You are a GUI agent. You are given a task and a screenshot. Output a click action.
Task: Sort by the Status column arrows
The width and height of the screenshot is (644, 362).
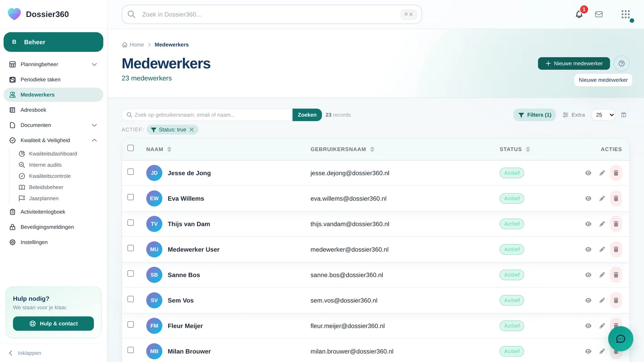(x=528, y=149)
